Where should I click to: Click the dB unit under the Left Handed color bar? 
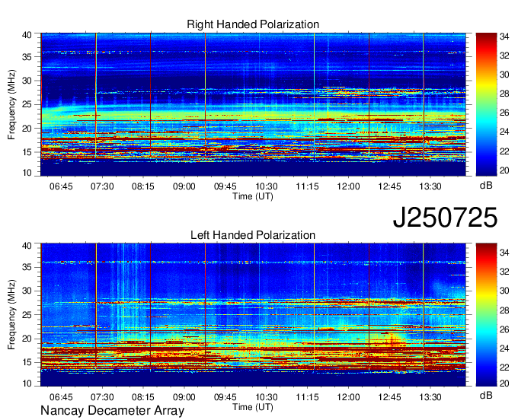tap(486, 396)
